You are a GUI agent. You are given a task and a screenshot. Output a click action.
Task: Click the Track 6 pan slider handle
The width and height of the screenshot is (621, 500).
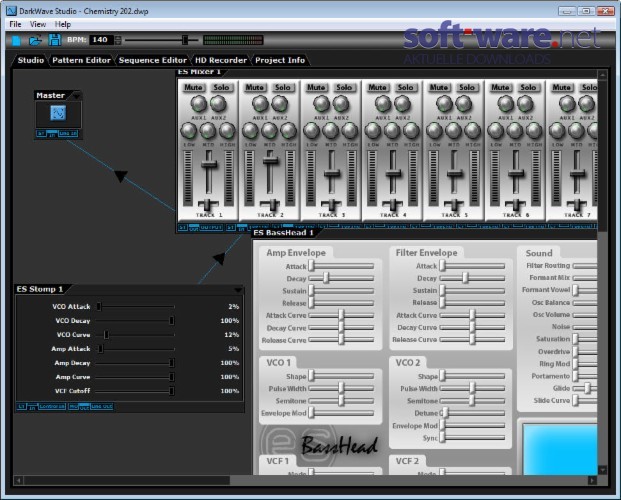[516, 205]
